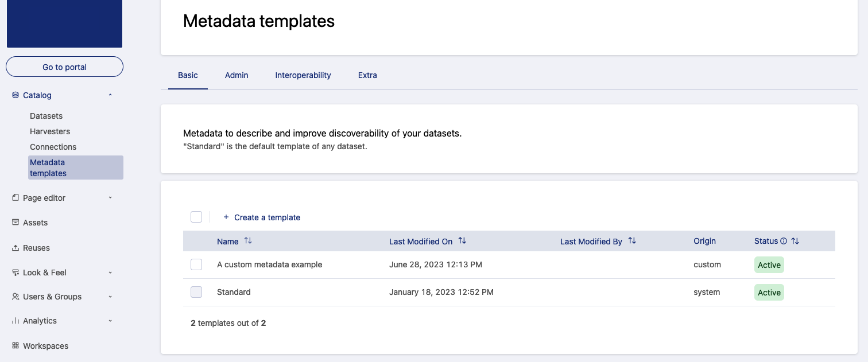Collapse the Catalog section chevron
Image resolution: width=868 pixels, height=362 pixels.
pyautogui.click(x=110, y=95)
